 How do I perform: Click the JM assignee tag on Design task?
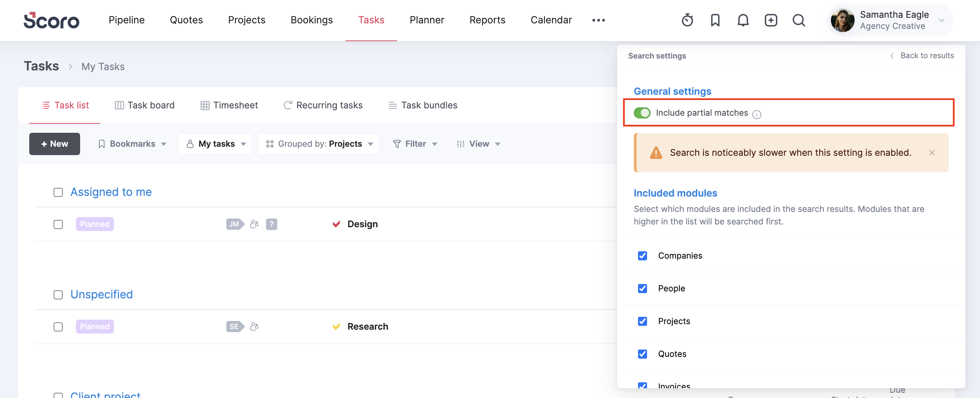235,224
